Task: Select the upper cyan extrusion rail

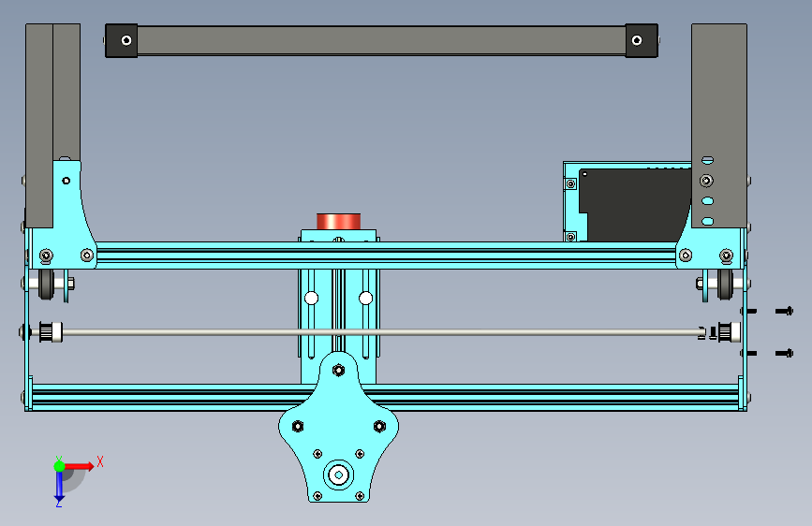Action: [x=386, y=255]
